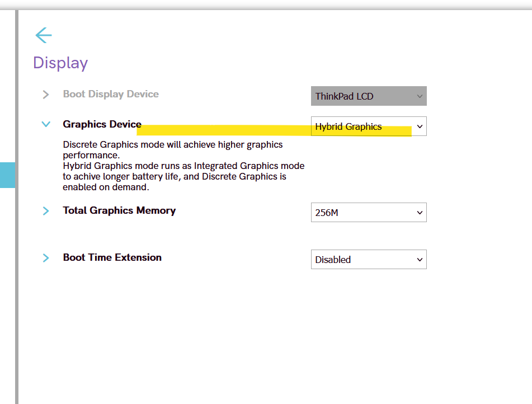Click the Total Graphics Memory label
This screenshot has width=532, height=404.
pyautogui.click(x=119, y=210)
